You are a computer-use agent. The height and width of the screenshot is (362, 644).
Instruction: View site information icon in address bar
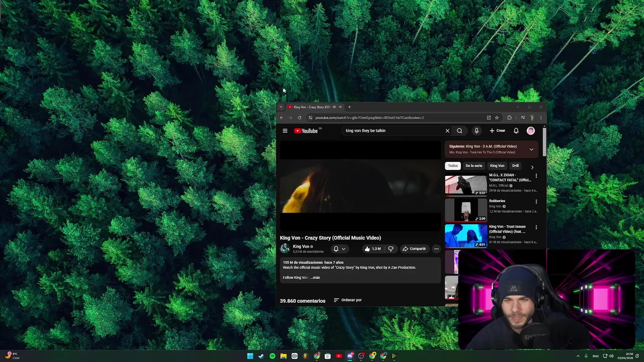point(310,118)
